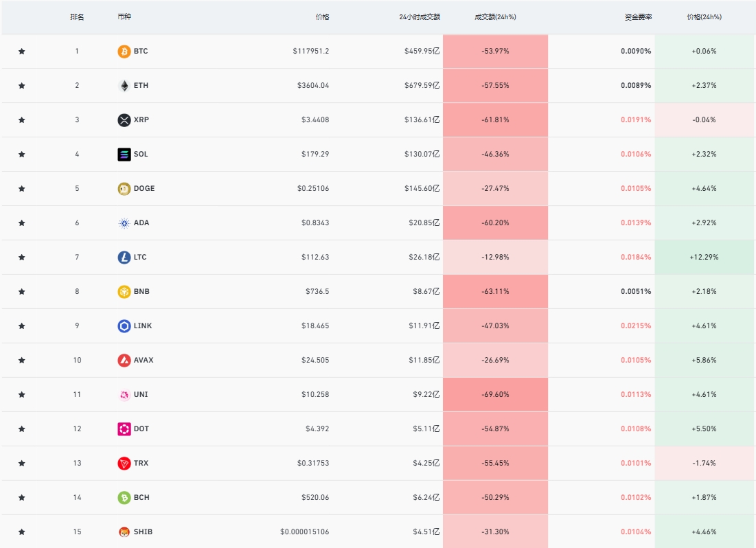Sort by 24小时成交额 column header
The width and height of the screenshot is (756, 548).
tap(420, 17)
